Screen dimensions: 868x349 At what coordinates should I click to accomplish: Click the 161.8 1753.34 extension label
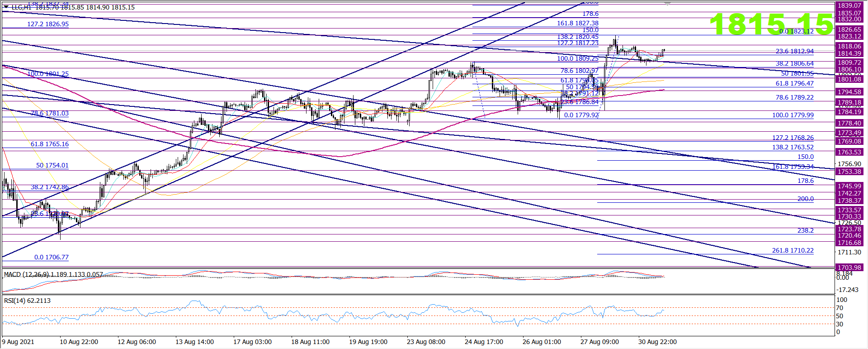click(793, 167)
